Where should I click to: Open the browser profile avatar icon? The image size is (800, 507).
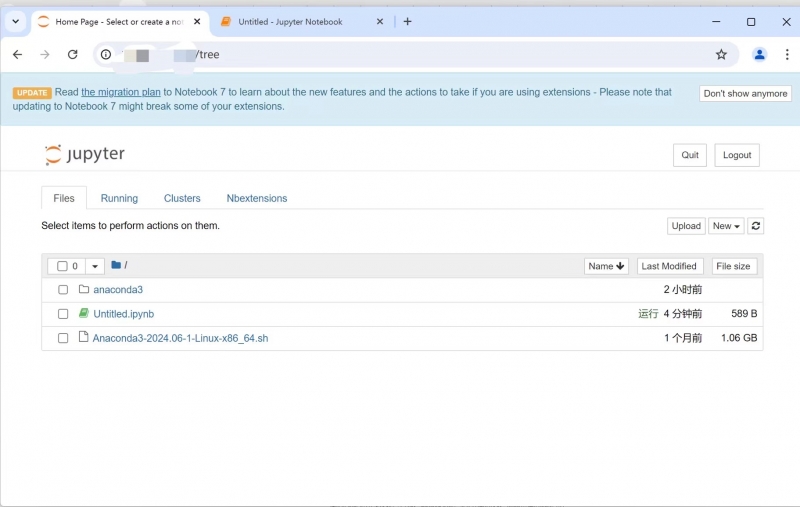click(759, 55)
